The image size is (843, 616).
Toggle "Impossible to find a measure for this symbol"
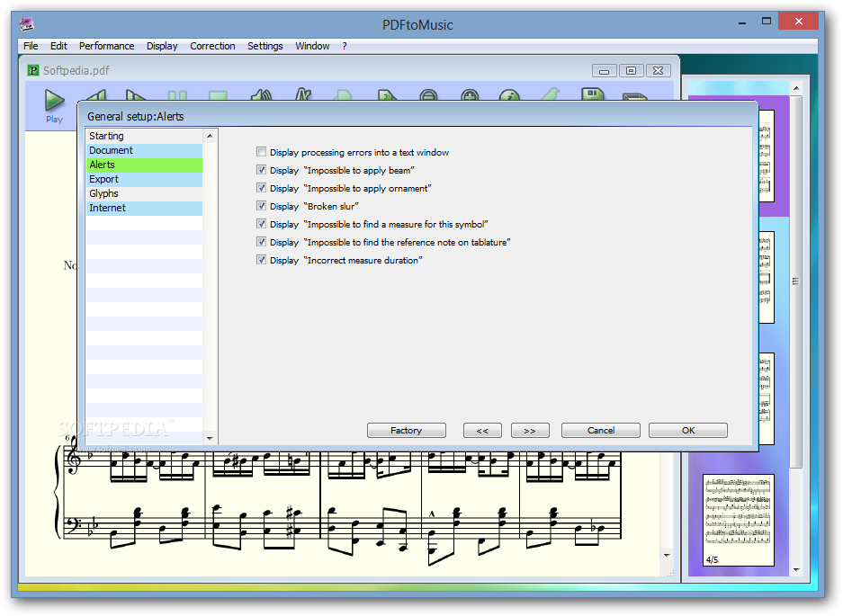tap(261, 224)
